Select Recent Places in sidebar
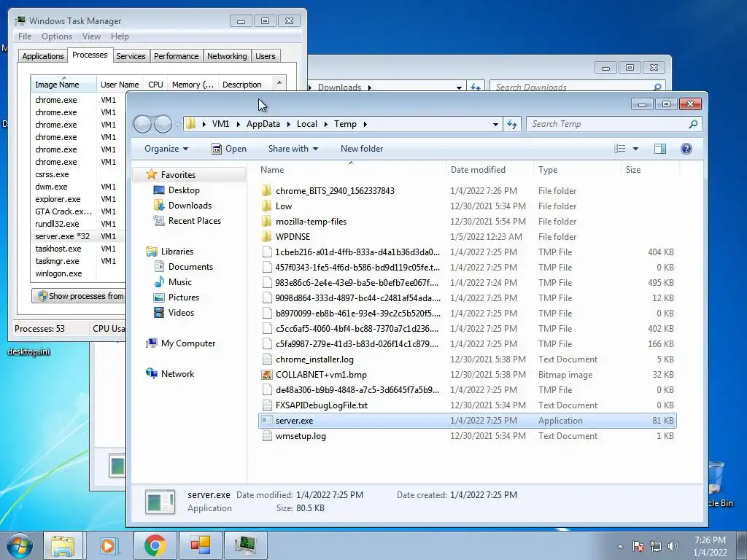 point(194,220)
